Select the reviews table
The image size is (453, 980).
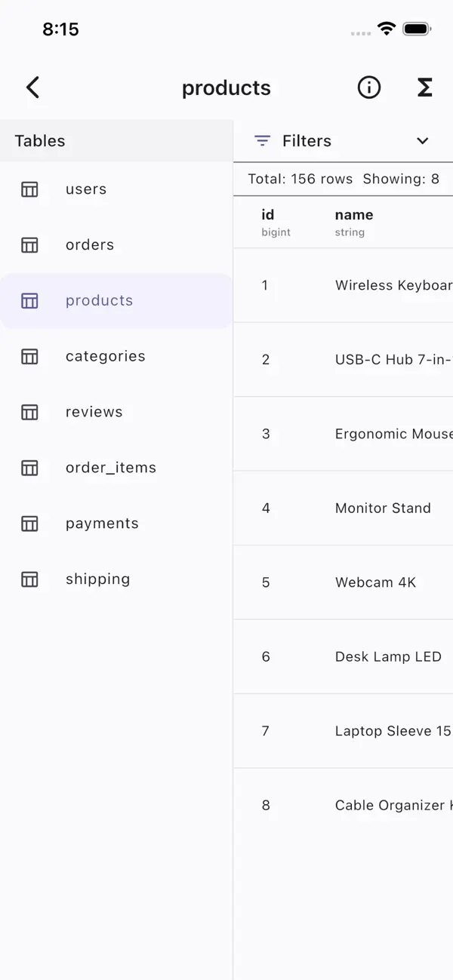pos(94,412)
